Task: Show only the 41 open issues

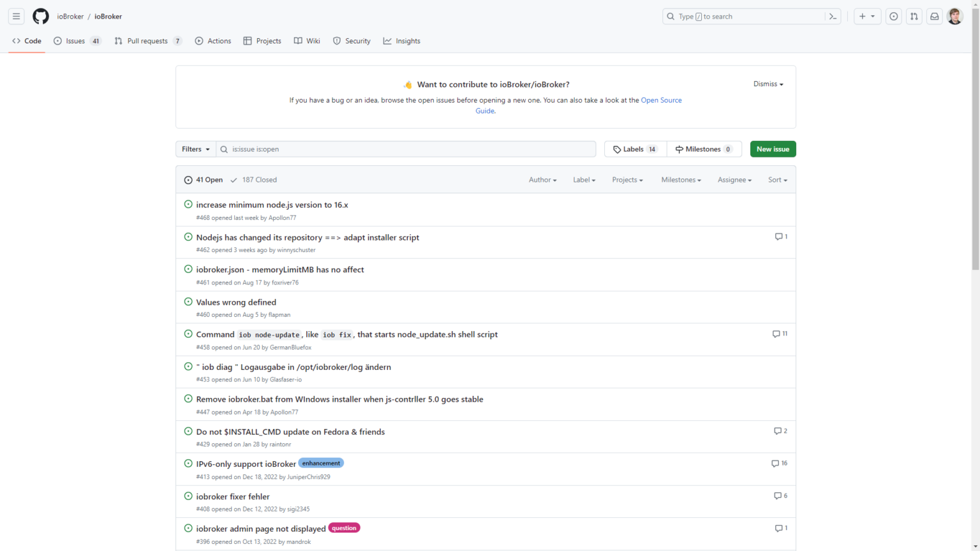Action: 203,179
